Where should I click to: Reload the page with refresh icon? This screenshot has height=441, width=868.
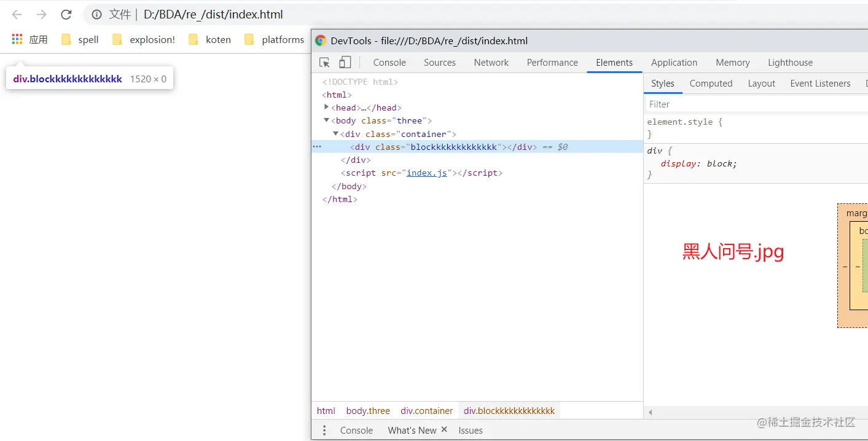click(66, 15)
